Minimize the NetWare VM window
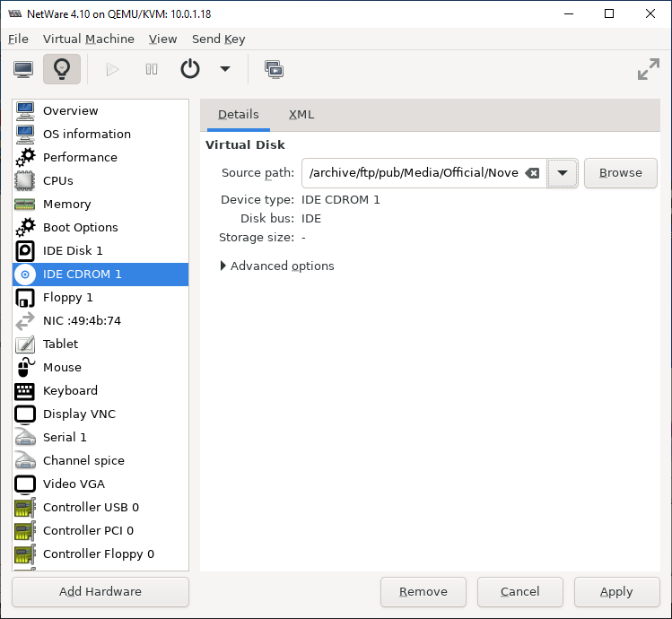The image size is (672, 619). (569, 14)
